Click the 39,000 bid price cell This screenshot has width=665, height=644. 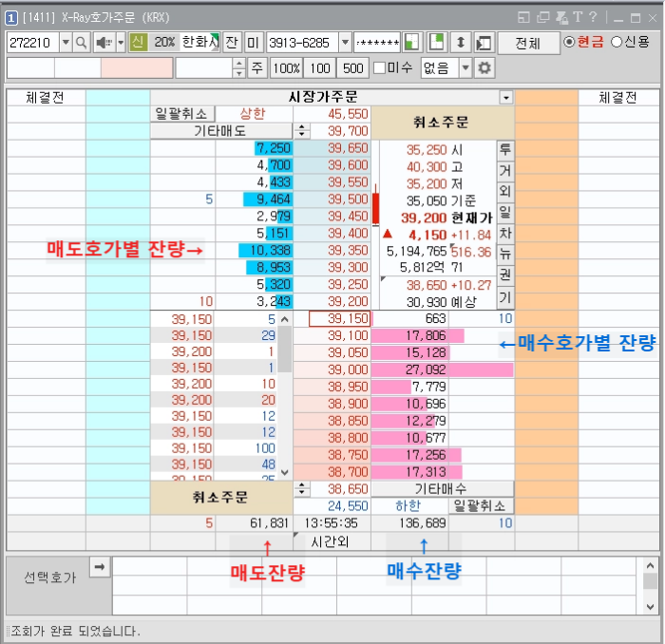click(332, 369)
